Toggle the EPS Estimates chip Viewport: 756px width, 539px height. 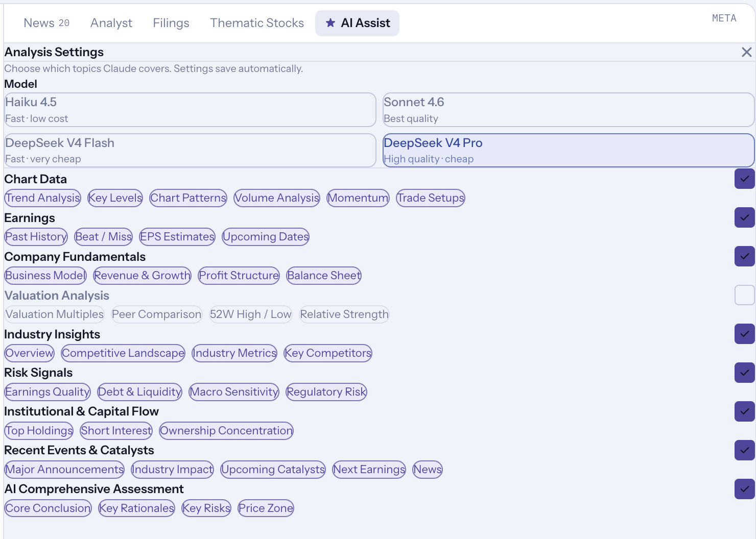click(177, 237)
